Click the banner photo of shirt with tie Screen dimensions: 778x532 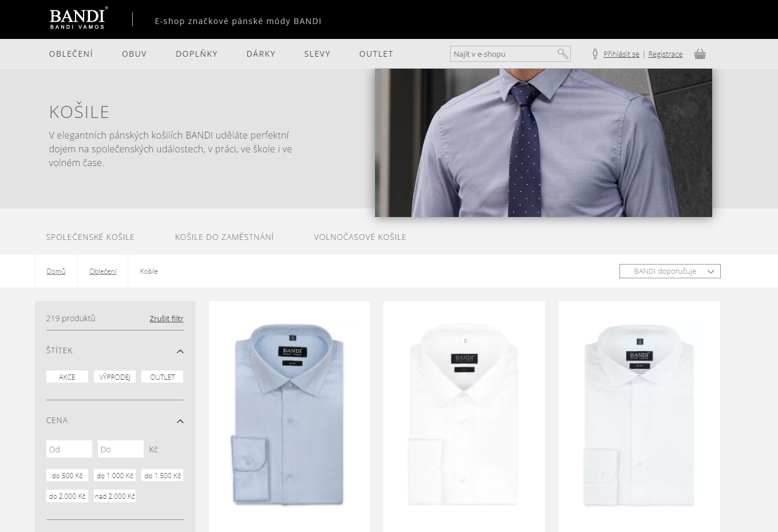pyautogui.click(x=543, y=143)
